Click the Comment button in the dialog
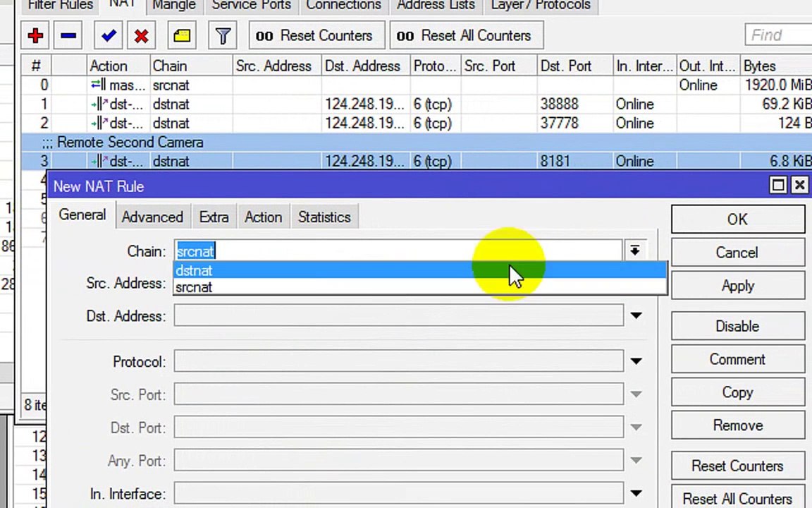This screenshot has height=508, width=812. (x=738, y=359)
